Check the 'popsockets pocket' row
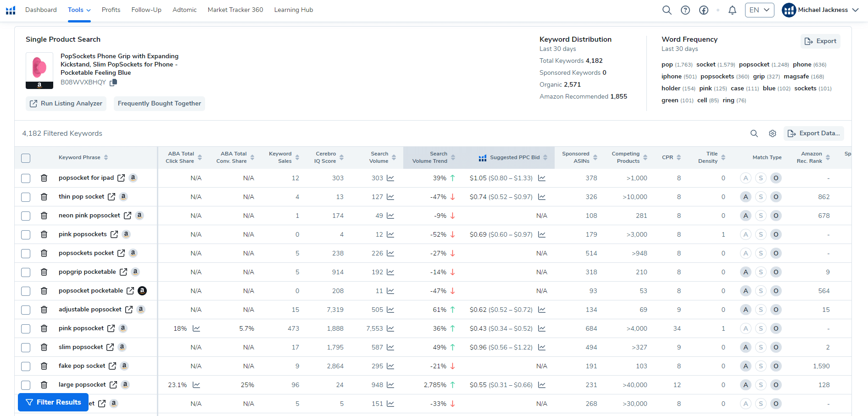The height and width of the screenshot is (416, 868). 26,254
